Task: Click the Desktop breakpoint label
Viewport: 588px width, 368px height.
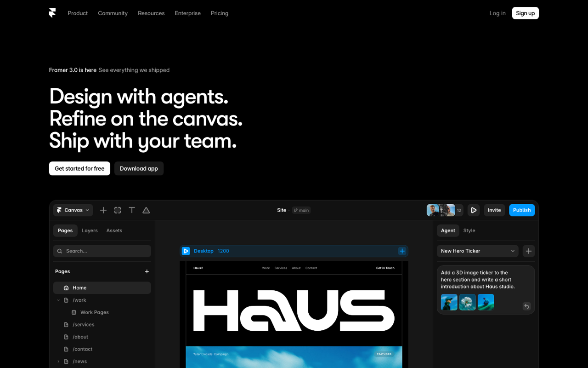Action: [204, 251]
